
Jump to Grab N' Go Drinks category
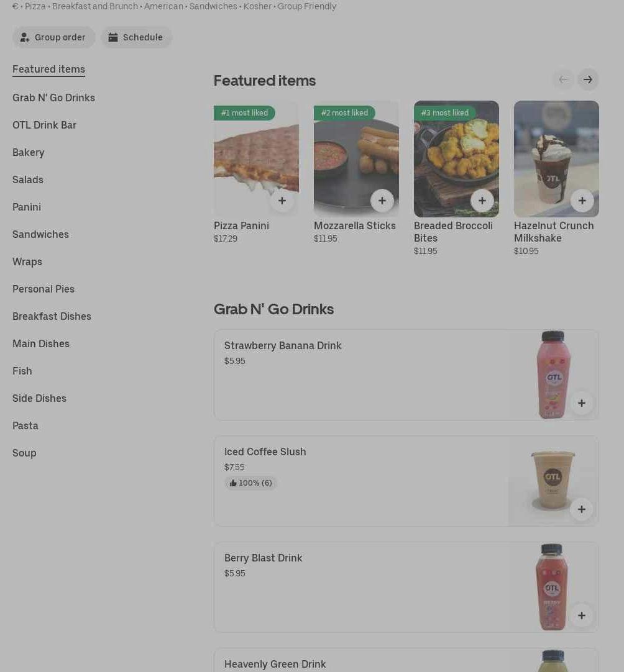(x=53, y=98)
